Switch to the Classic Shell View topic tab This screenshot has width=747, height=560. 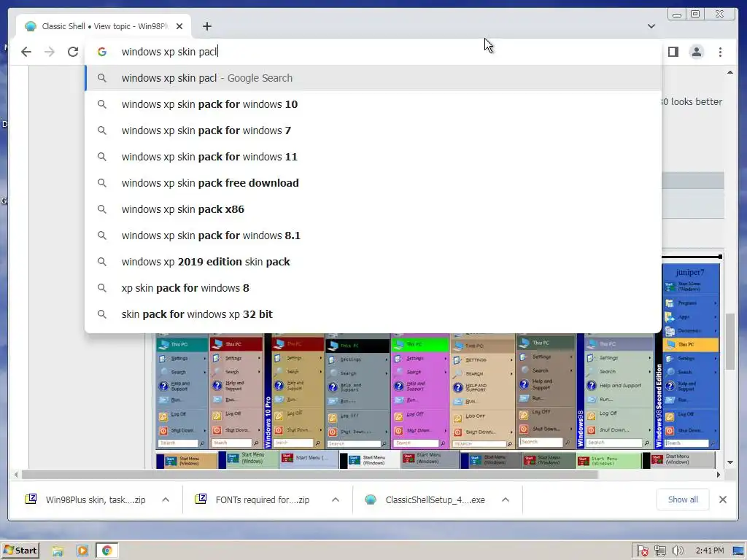104,26
